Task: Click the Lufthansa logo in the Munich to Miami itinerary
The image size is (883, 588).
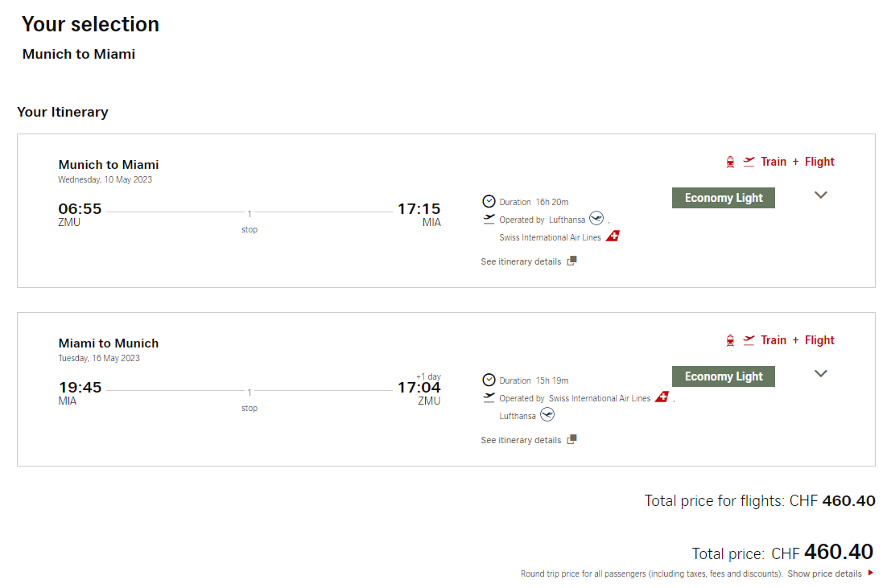Action: tap(596, 219)
